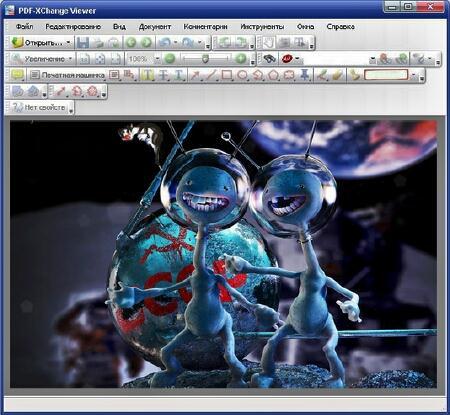Screen dimensions: 450x415
Task: Select the perimeter measuring tool
Action: [x=76, y=91]
